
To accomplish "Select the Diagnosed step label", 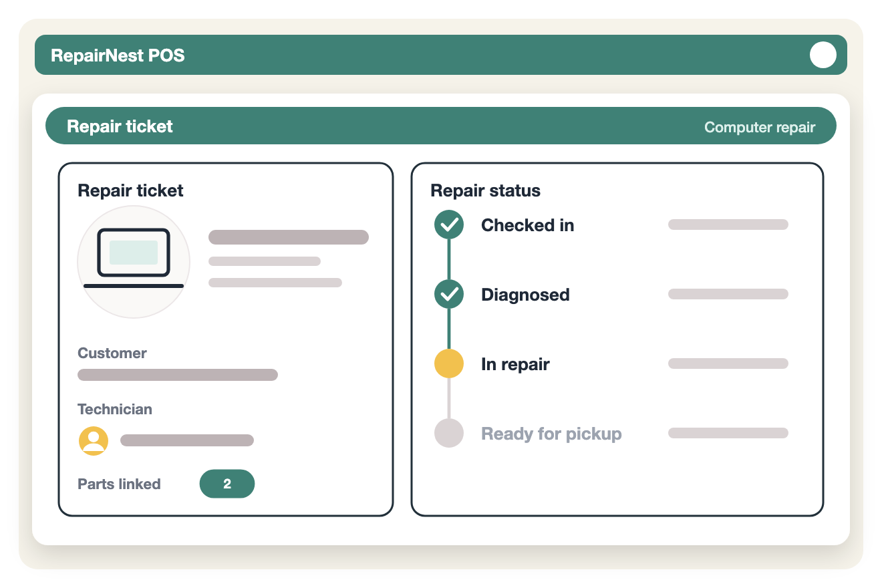I will 525,295.
